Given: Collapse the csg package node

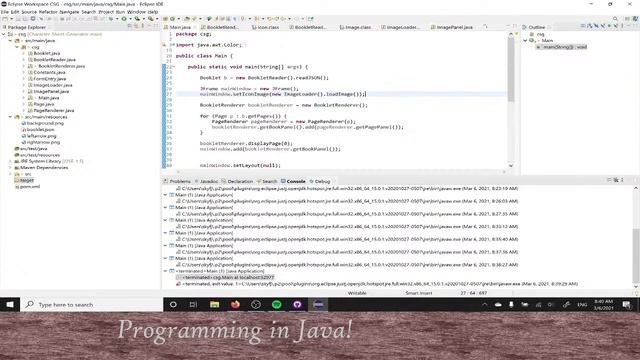Looking at the screenshot, I should coord(17,47).
